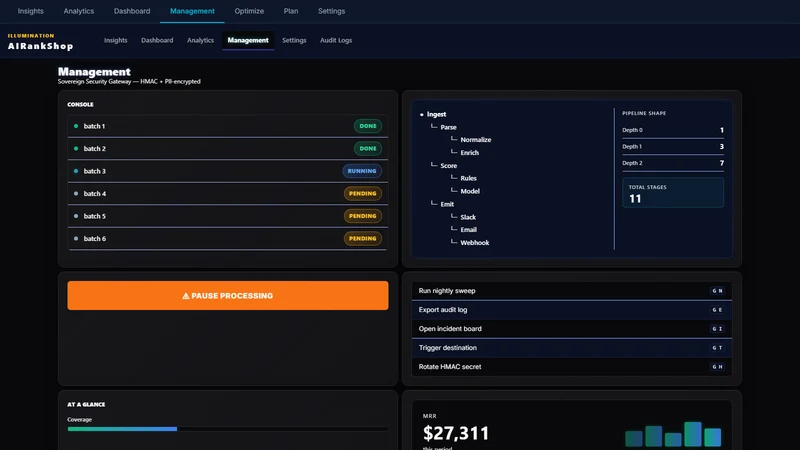Choose Open incident board command

[571, 329]
